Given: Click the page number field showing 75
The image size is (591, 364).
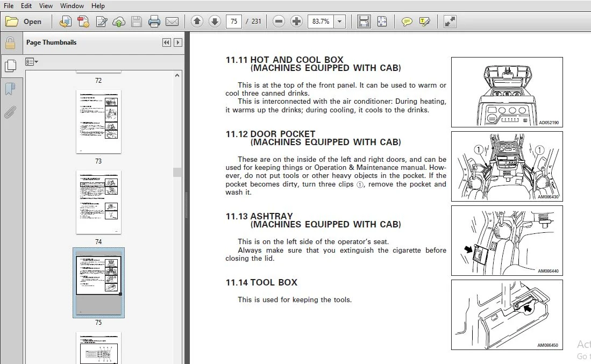Looking at the screenshot, I should (234, 22).
